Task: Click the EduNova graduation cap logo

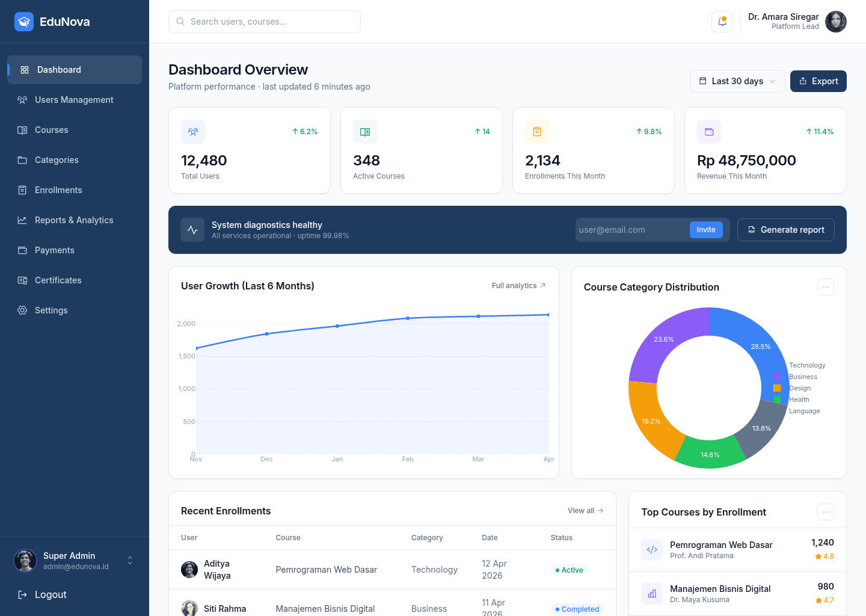Action: click(x=24, y=22)
